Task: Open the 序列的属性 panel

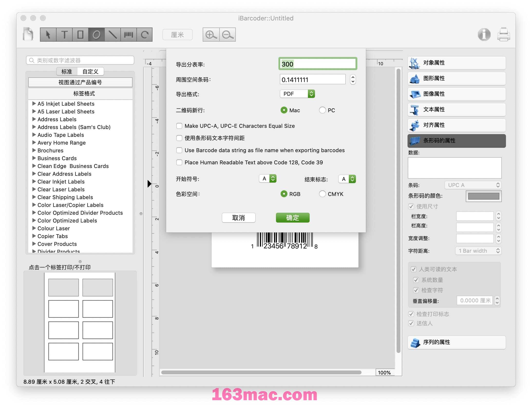Action: [456, 342]
